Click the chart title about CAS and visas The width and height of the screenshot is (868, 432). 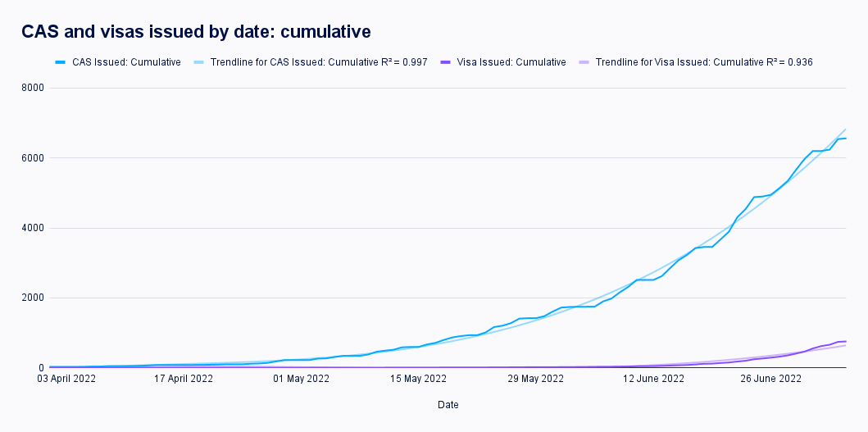(x=197, y=31)
